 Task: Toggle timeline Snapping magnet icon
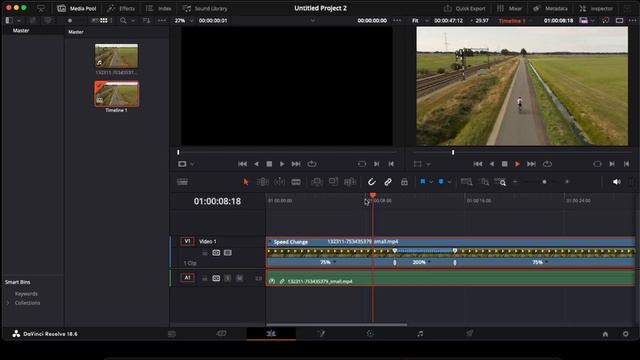371,182
